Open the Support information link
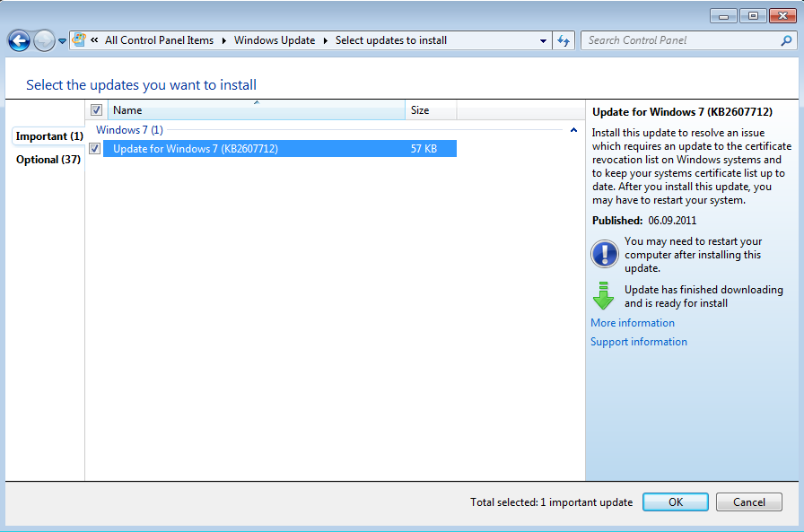 (638, 342)
